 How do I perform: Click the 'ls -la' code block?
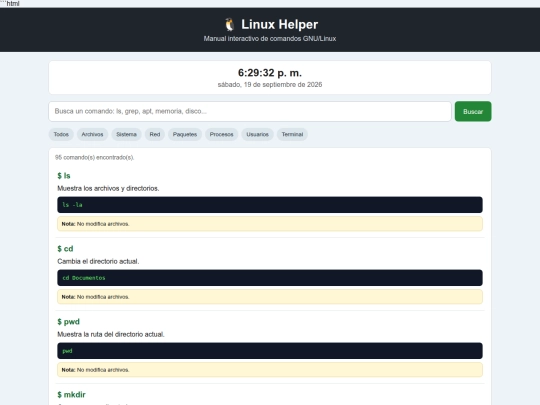click(x=270, y=205)
